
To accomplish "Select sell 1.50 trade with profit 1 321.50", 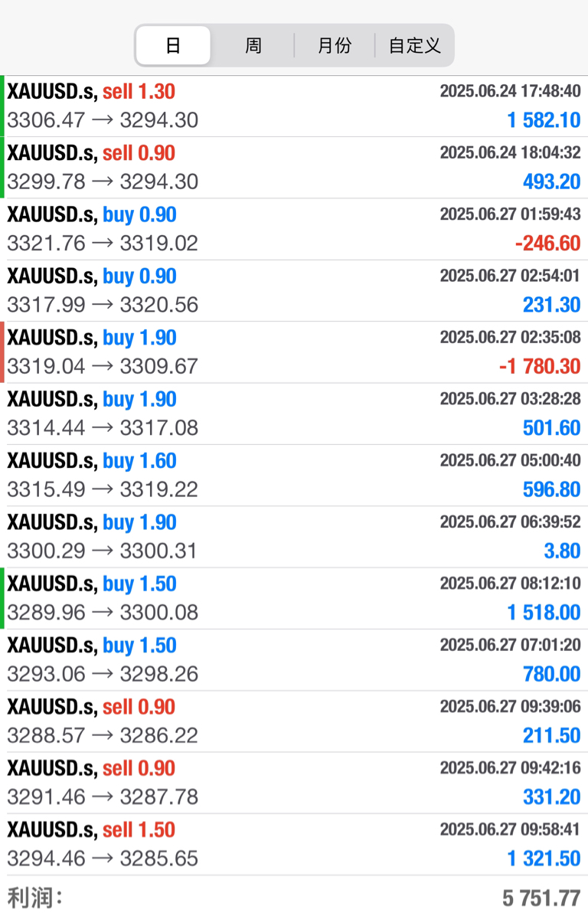I will pos(294,845).
